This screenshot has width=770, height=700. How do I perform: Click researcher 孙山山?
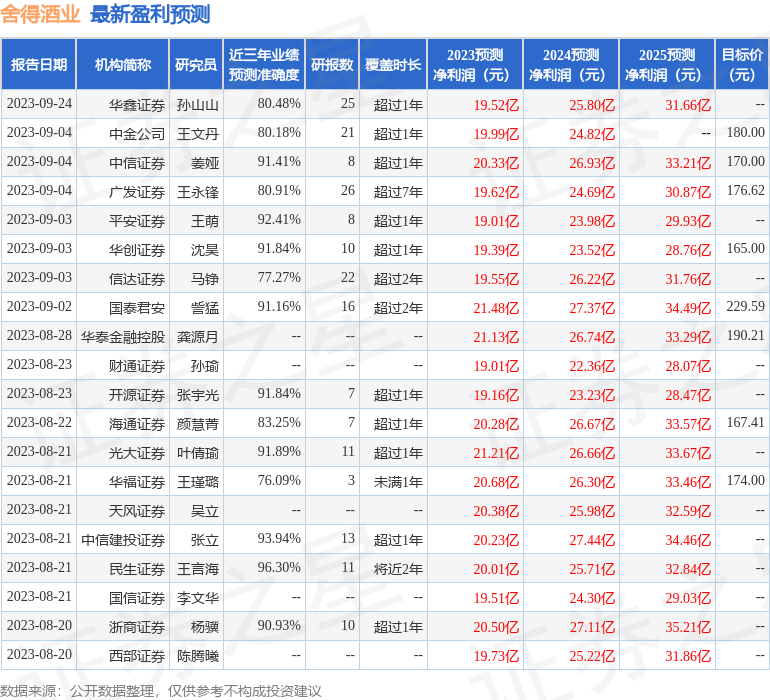[198, 105]
